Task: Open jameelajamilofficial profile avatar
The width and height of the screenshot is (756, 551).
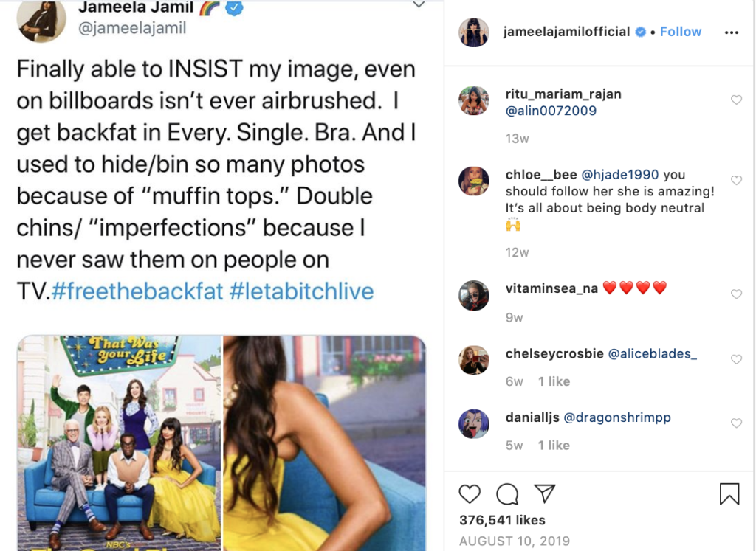Action: pyautogui.click(x=474, y=32)
